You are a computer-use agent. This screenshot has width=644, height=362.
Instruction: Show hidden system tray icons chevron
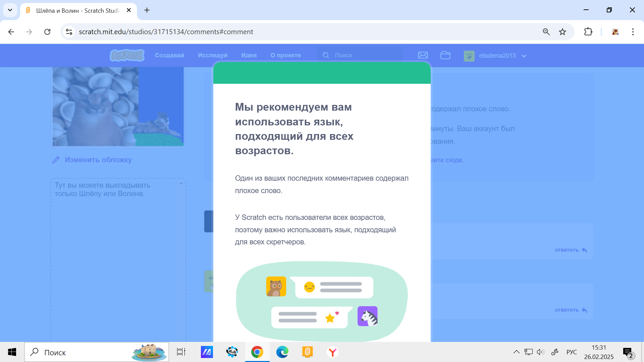click(x=516, y=352)
